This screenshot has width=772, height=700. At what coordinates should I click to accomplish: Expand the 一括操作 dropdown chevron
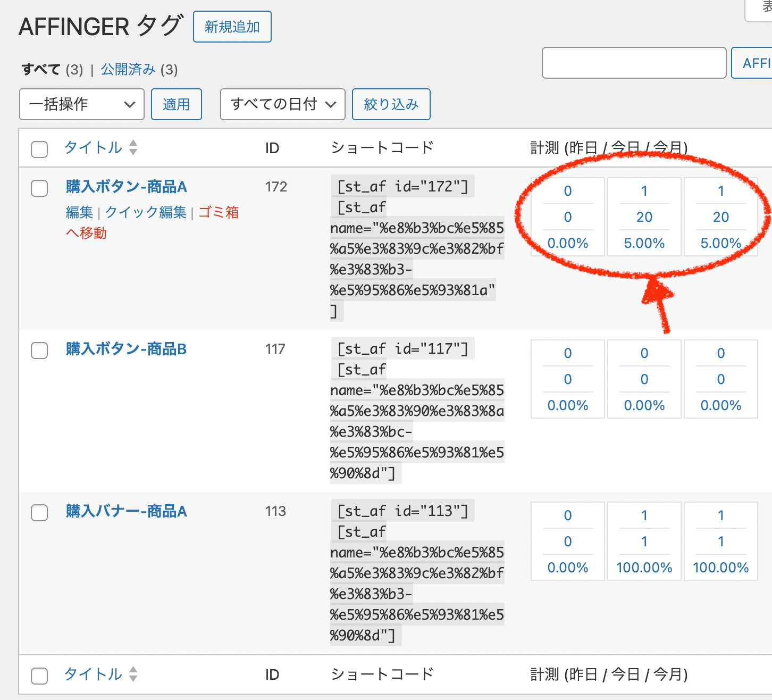point(129,104)
